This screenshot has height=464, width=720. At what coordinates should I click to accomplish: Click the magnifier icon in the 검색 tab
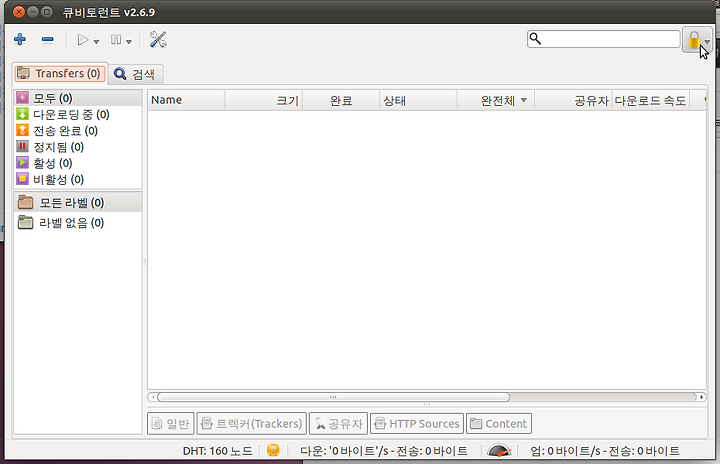click(x=120, y=74)
